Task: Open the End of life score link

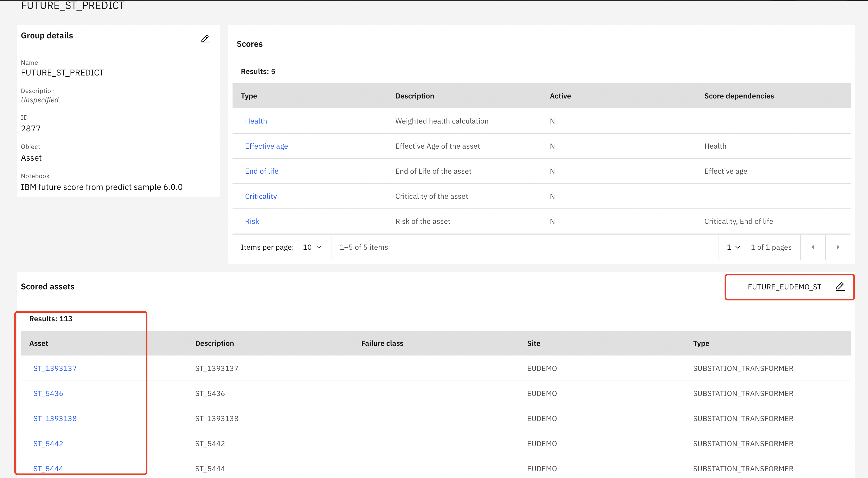Action: tap(261, 171)
